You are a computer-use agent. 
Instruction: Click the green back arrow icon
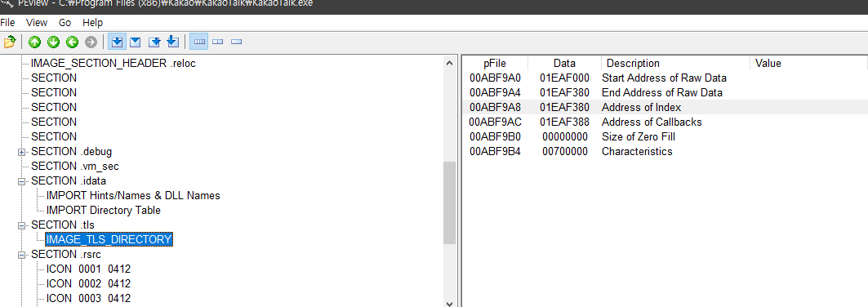pos(72,42)
